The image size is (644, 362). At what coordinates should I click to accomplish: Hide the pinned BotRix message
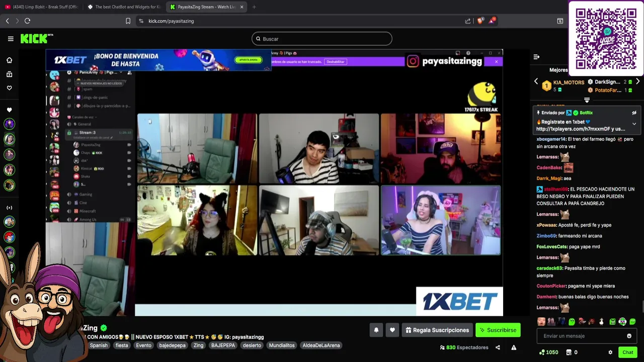click(634, 113)
